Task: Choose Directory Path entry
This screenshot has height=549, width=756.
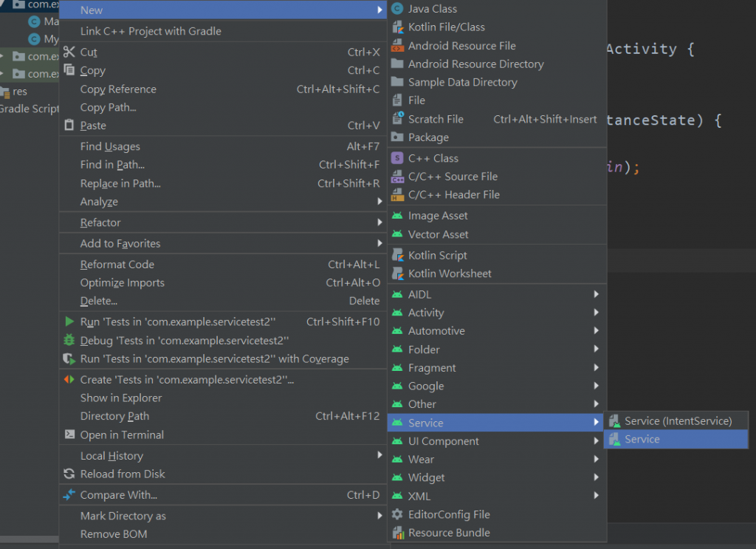Action: click(223, 416)
